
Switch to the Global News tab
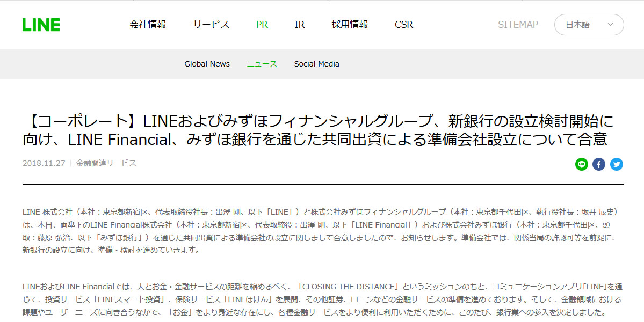tap(207, 64)
